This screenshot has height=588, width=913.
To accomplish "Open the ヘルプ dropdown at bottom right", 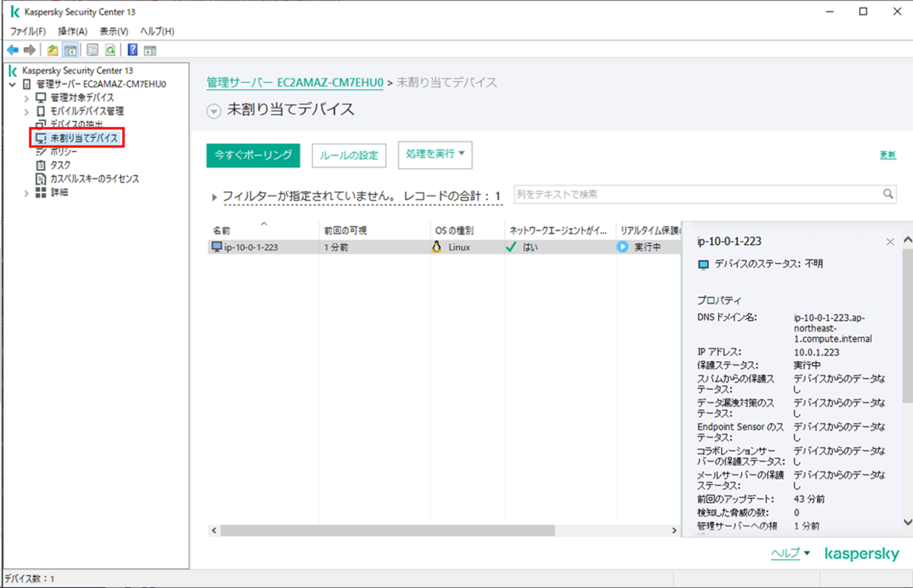I will pyautogui.click(x=791, y=554).
